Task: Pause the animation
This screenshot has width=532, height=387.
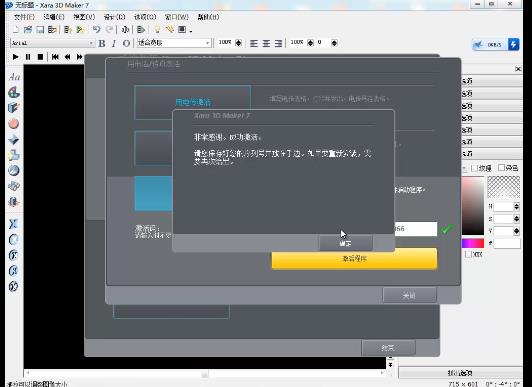Action: pos(28,57)
